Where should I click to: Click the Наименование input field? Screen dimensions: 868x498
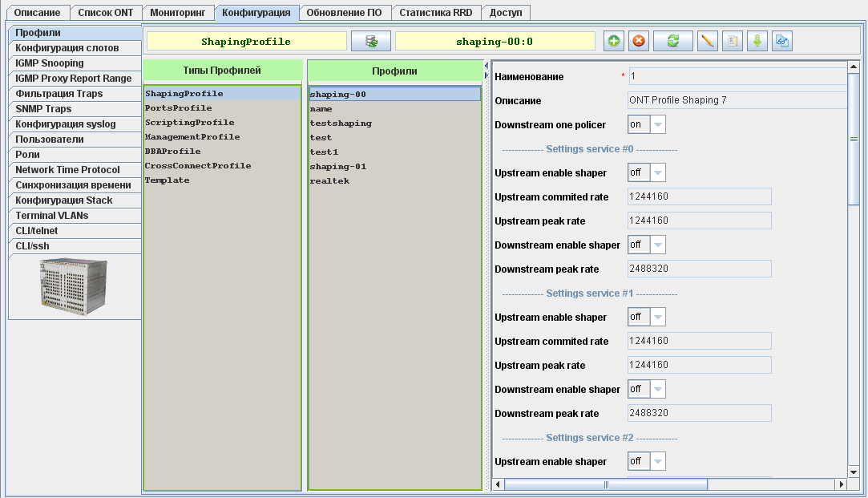point(738,76)
